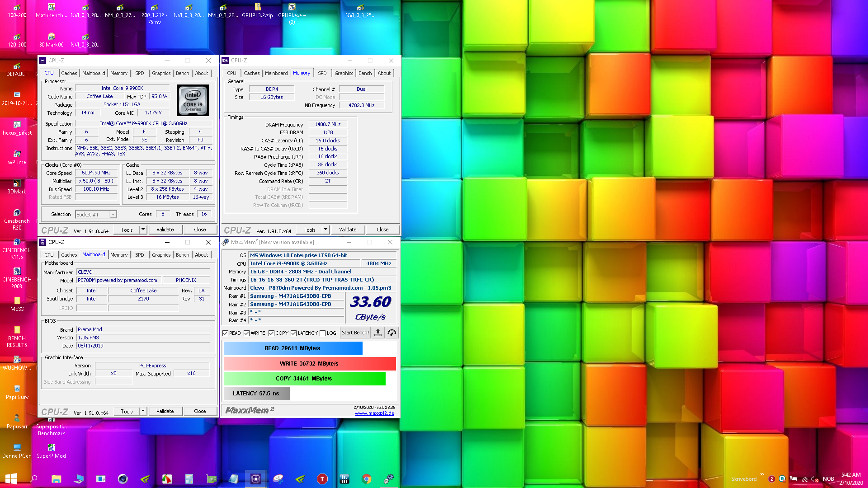The image size is (868, 488).
Task: Select the GPUPI 3.2.zip file icon
Action: pyautogui.click(x=257, y=11)
